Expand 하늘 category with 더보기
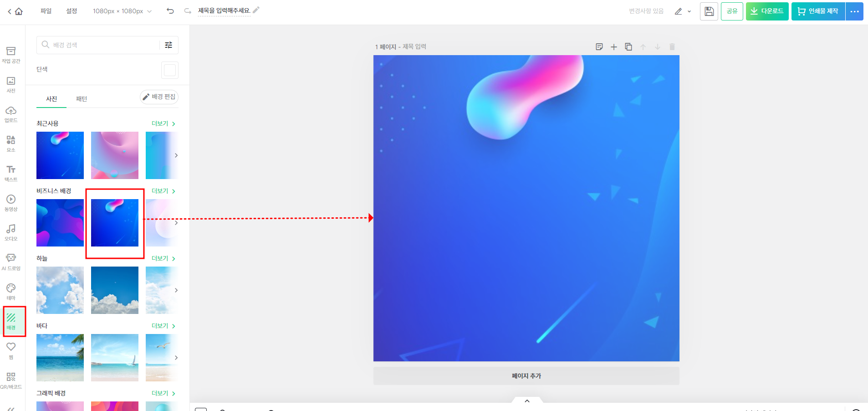 pos(163,258)
